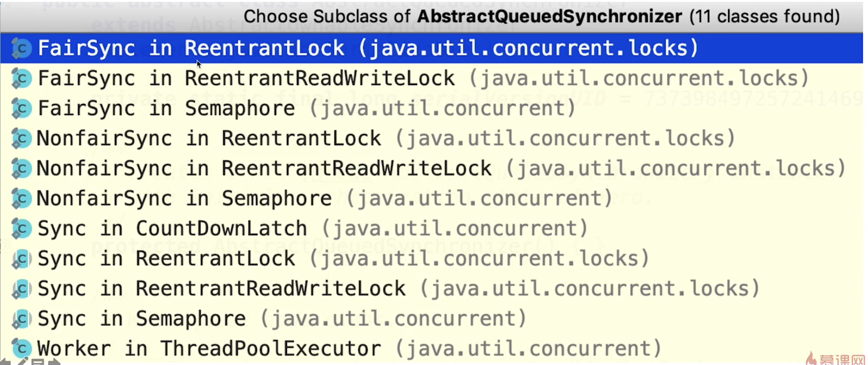Select FairSync in ReentrantLock entry
Viewport: 868px width, 365px height.
click(x=432, y=48)
